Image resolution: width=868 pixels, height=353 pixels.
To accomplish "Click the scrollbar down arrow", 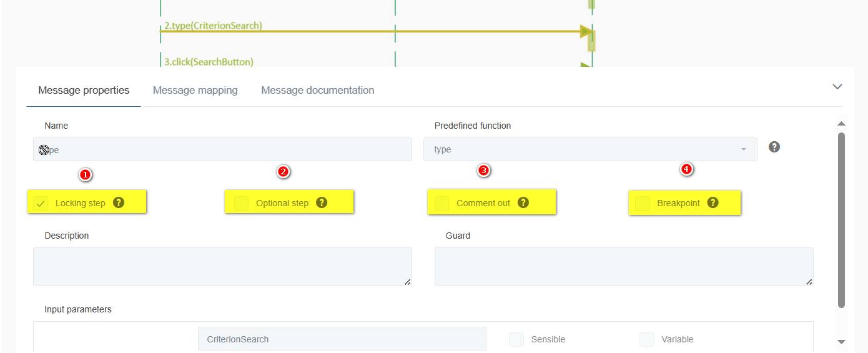I will pyautogui.click(x=841, y=342).
